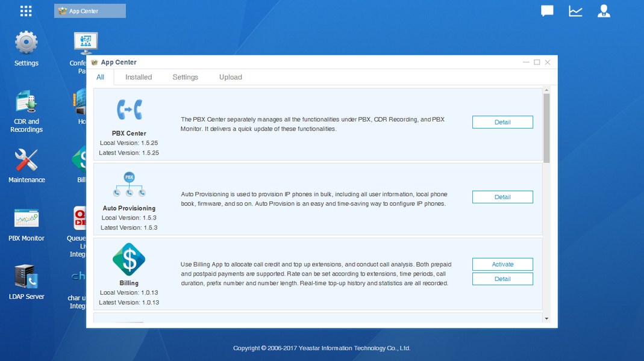This screenshot has height=361, width=644.
Task: Open the resource monitor chart icon
Action: 575,11
